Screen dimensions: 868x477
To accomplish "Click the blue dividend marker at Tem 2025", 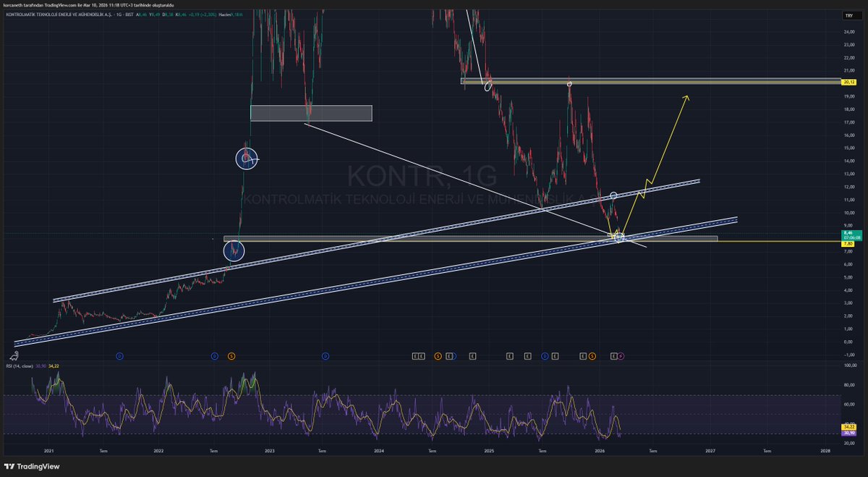I will click(x=544, y=356).
